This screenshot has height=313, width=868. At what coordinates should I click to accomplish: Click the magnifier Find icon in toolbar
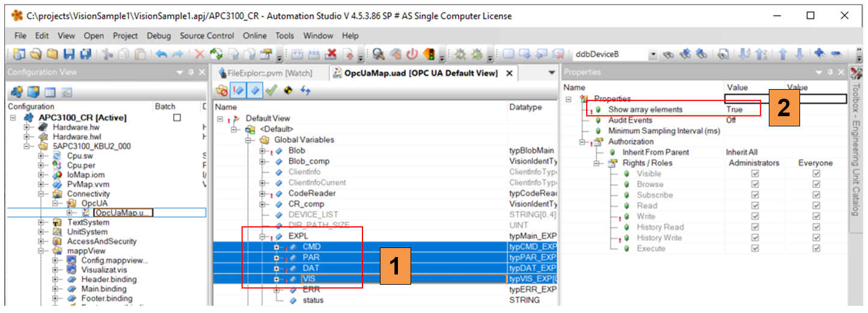coord(379,55)
